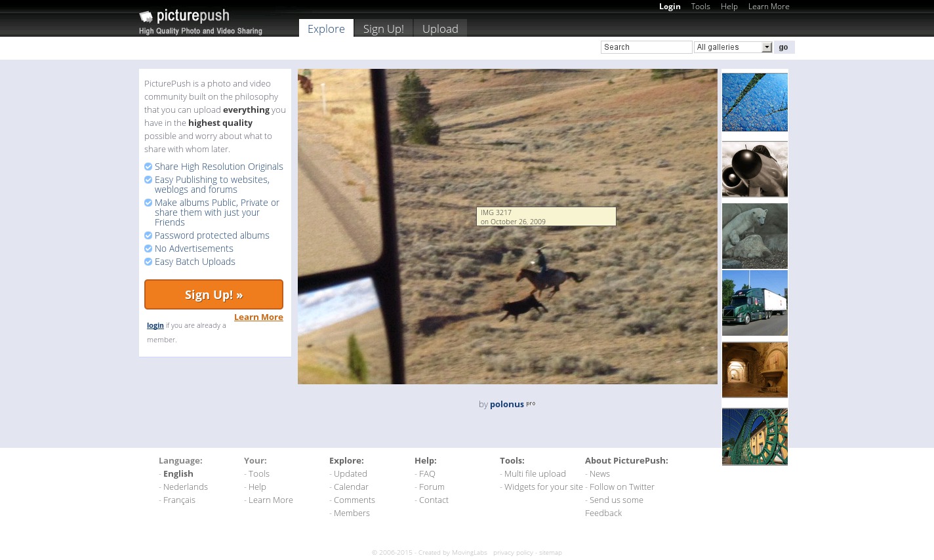
Task: Open the polar bear thumbnail
Action: (x=754, y=236)
